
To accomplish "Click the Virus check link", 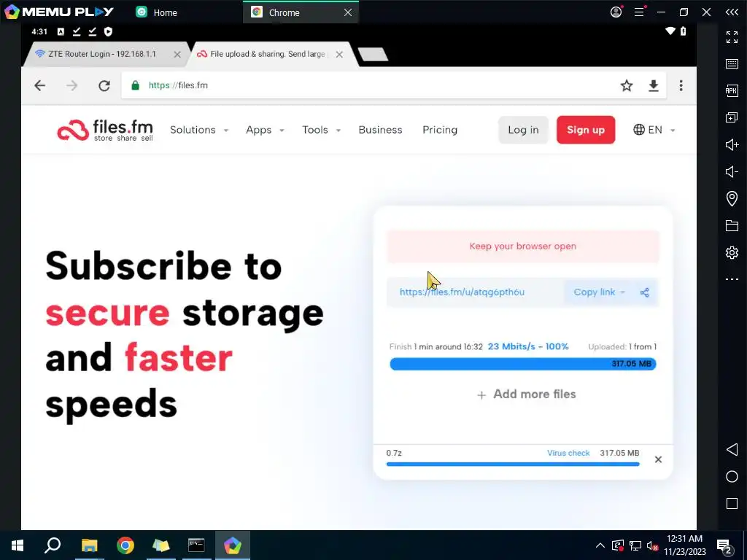I will click(568, 453).
